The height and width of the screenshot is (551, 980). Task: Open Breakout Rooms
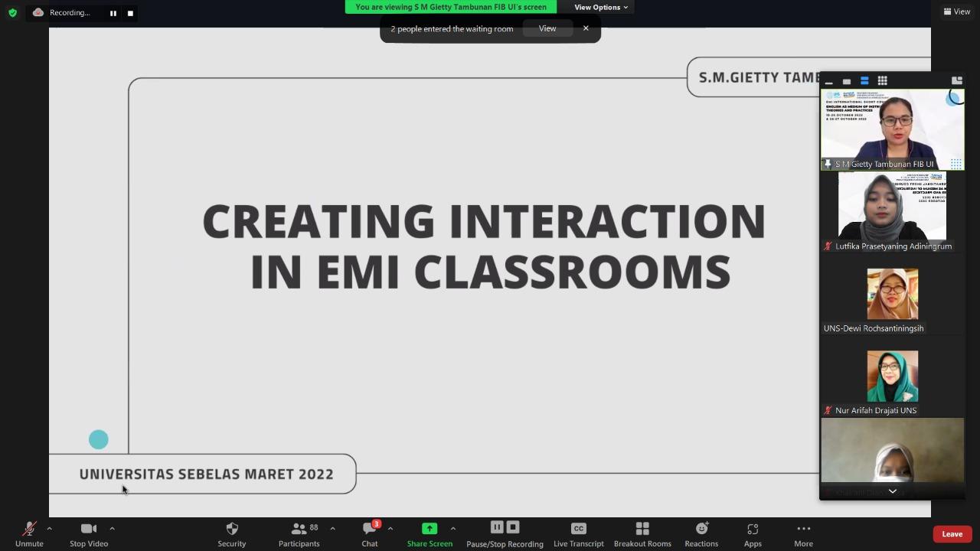point(642,534)
